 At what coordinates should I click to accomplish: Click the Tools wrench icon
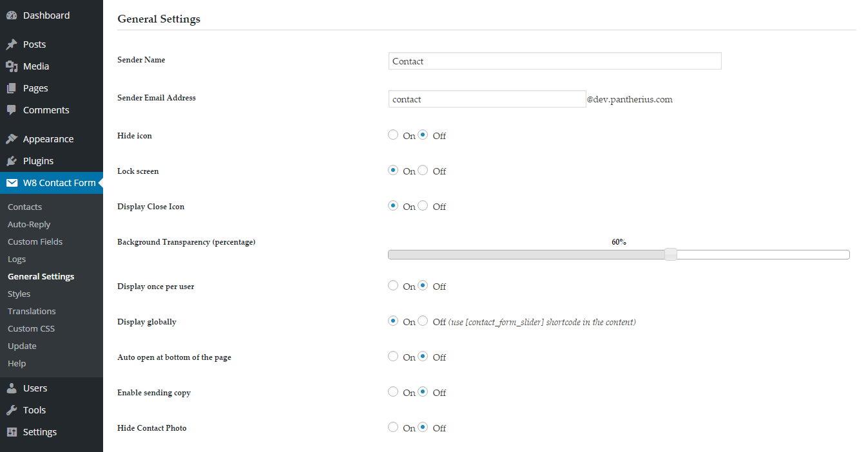coord(12,410)
